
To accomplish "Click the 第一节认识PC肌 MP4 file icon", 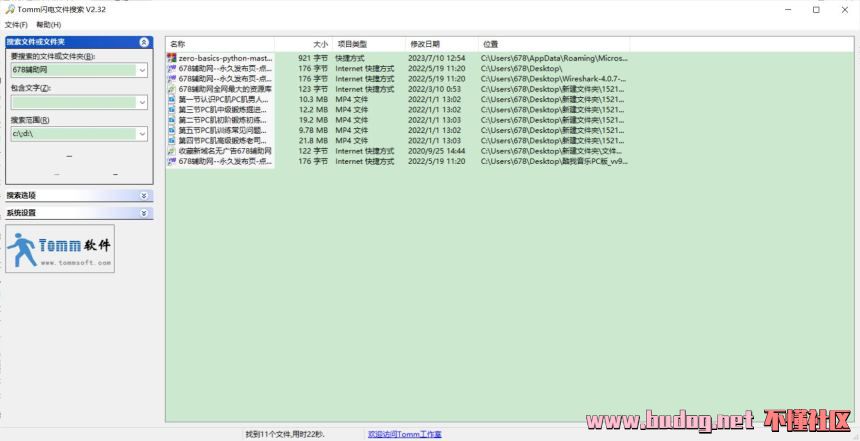I will tap(172, 100).
